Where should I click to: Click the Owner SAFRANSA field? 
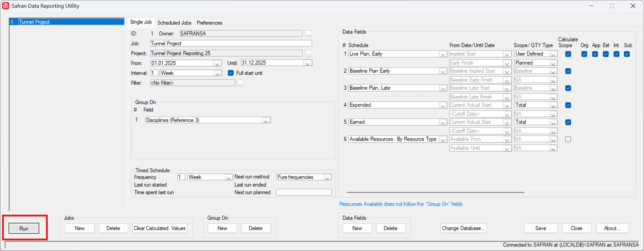[x=241, y=33]
